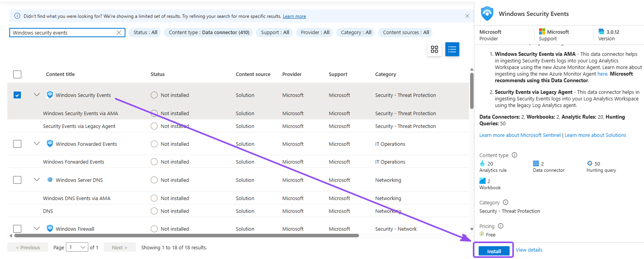Select the Windows DNS Events via AMA row

pyautogui.click(x=238, y=198)
